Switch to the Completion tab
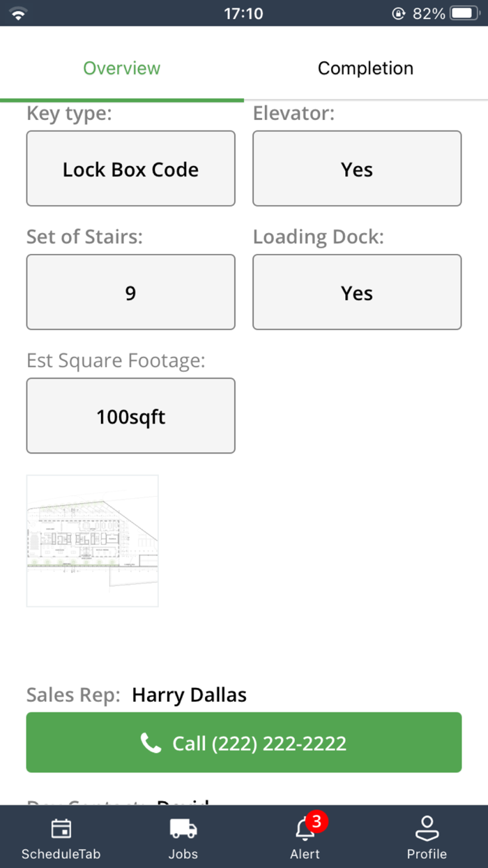The image size is (488, 868). pyautogui.click(x=365, y=68)
